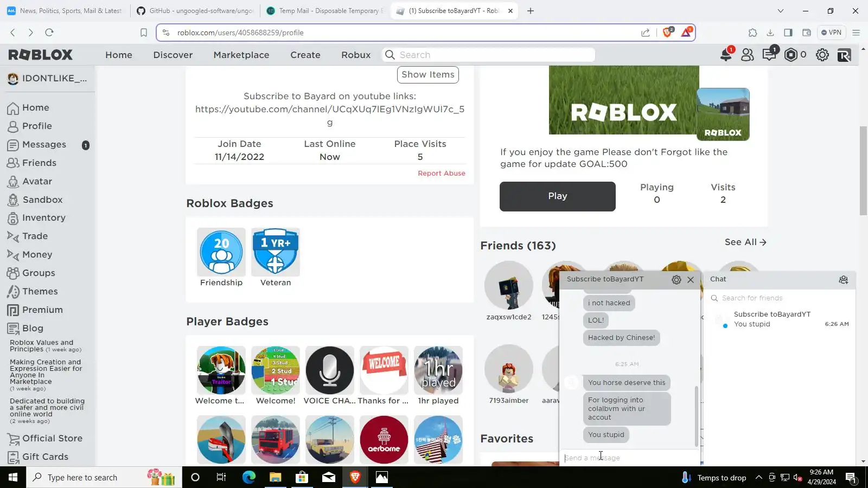868x488 pixels.
Task: Open Mail app from taskbar
Action: click(x=329, y=477)
